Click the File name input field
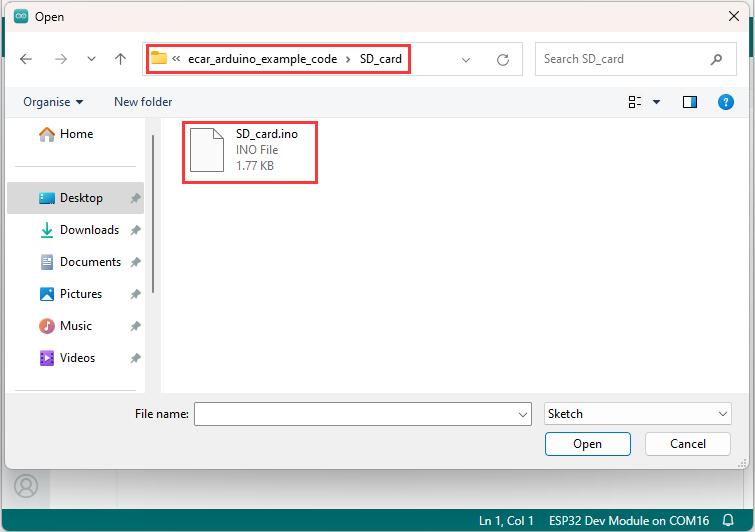755x532 pixels. click(x=363, y=414)
